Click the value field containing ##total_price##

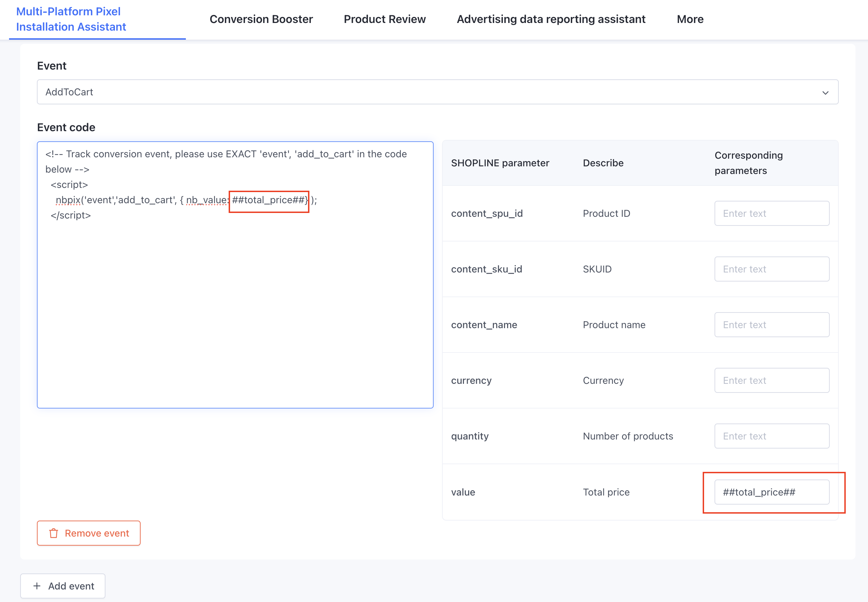(x=772, y=492)
